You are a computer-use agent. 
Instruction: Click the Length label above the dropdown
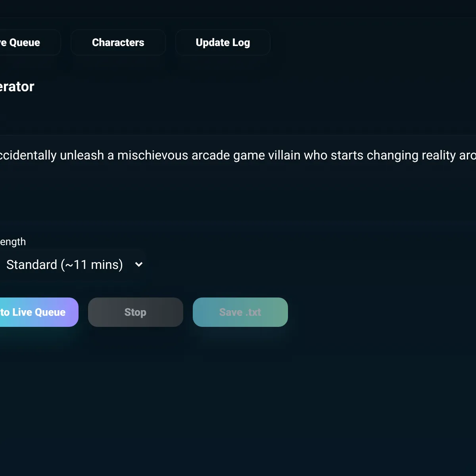pyautogui.click(x=13, y=242)
